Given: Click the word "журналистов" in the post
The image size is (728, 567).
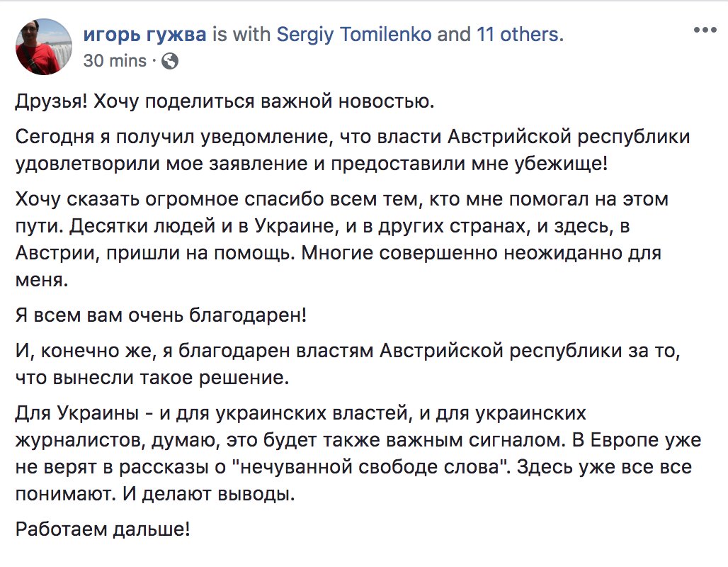Looking at the screenshot, I should pyautogui.click(x=81, y=440).
